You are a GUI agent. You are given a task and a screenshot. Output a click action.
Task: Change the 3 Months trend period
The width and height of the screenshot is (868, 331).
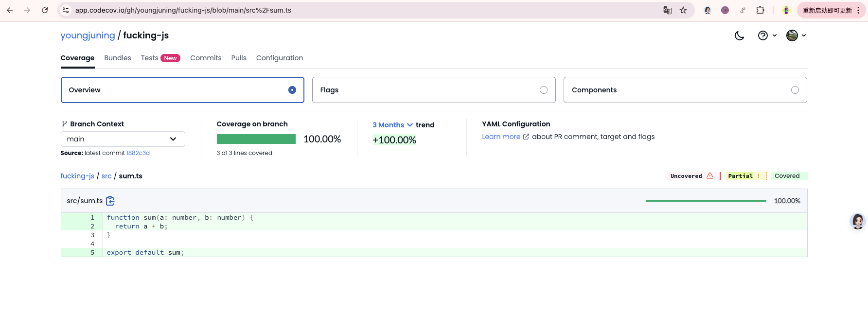click(392, 125)
